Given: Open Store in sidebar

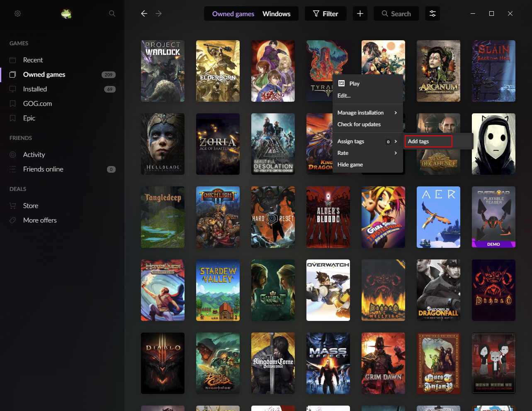Looking at the screenshot, I should [31, 206].
